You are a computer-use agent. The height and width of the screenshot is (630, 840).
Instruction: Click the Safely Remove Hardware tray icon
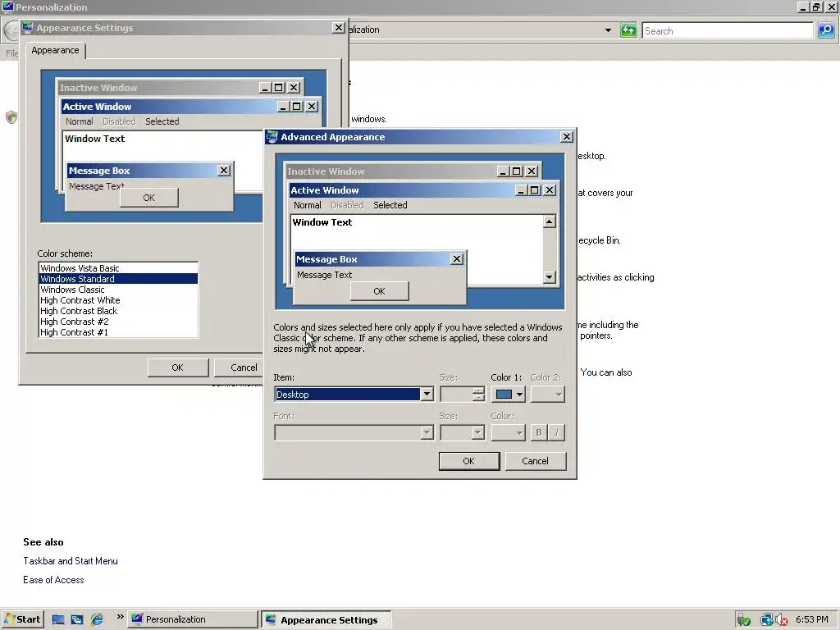[x=742, y=620]
